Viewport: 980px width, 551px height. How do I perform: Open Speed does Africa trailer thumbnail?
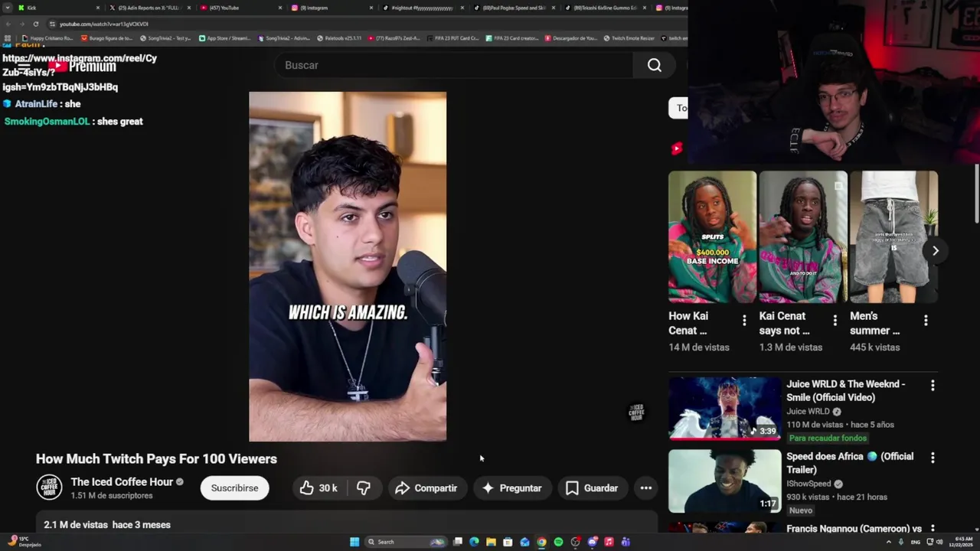tap(724, 481)
